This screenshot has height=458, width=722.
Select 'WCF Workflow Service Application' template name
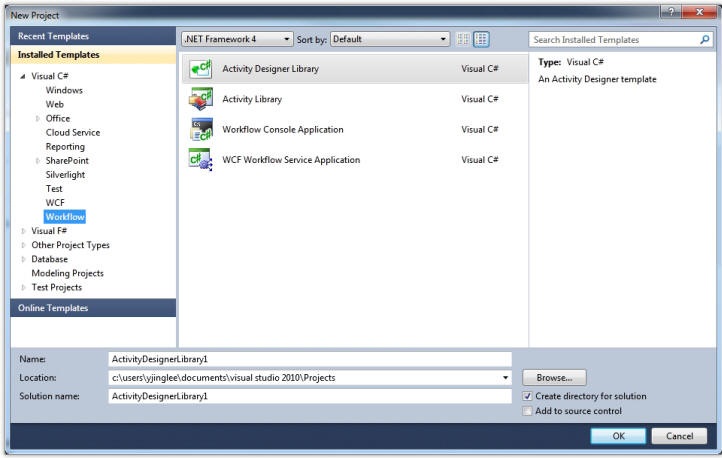(x=291, y=160)
